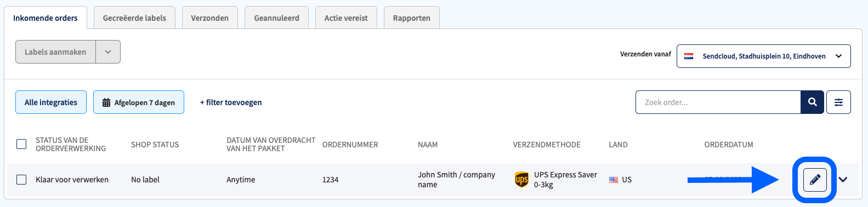This screenshot has height=207, width=868.
Task: Click the Labels aanmaken button
Action: click(x=55, y=52)
